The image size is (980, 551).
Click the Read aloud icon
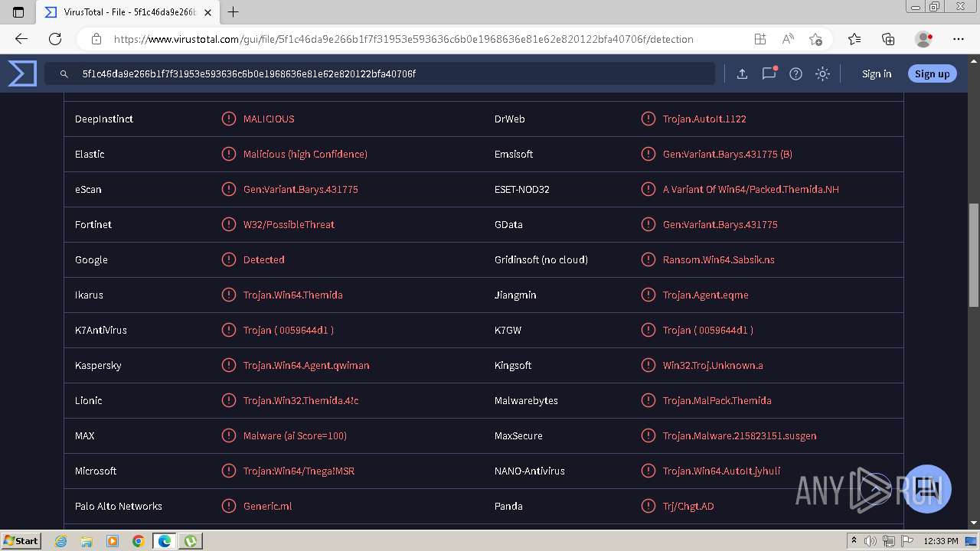[788, 39]
